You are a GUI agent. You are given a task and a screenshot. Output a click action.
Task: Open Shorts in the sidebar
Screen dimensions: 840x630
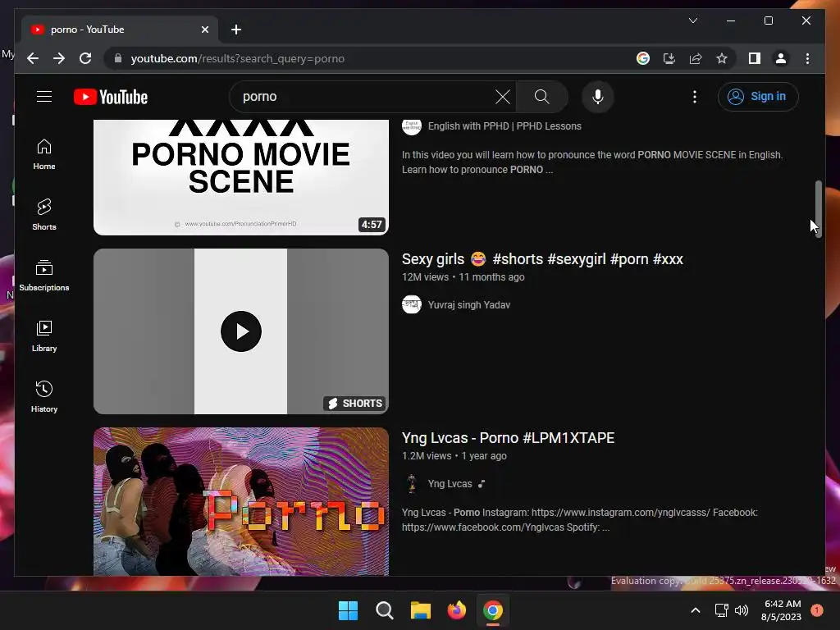[x=44, y=215]
